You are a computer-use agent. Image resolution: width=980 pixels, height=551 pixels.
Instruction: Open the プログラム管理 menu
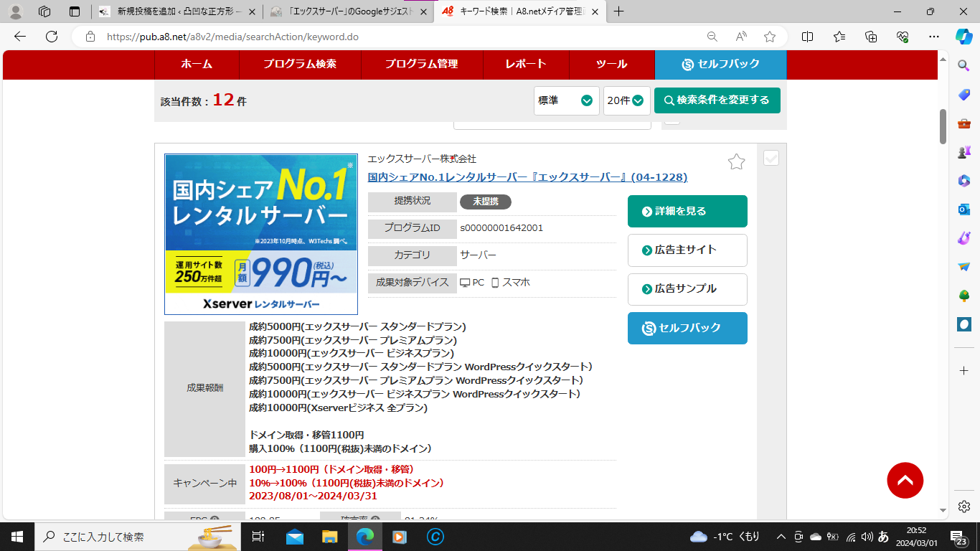(x=421, y=64)
